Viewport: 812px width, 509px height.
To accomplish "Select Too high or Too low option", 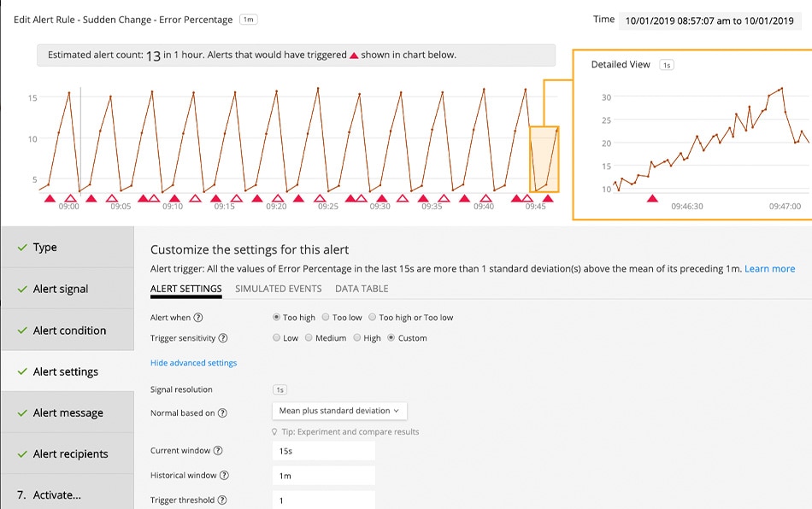I will point(373,317).
